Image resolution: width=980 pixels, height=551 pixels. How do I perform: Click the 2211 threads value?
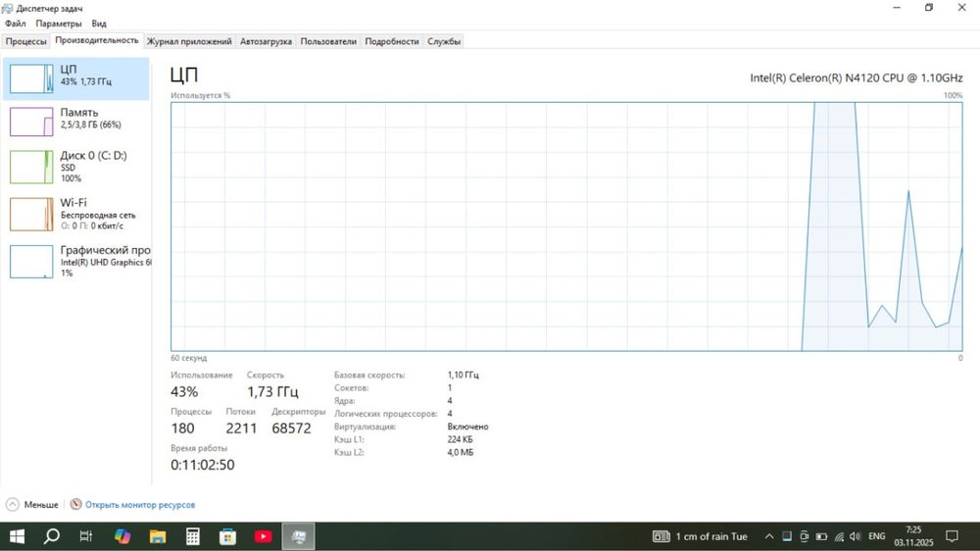click(x=241, y=428)
